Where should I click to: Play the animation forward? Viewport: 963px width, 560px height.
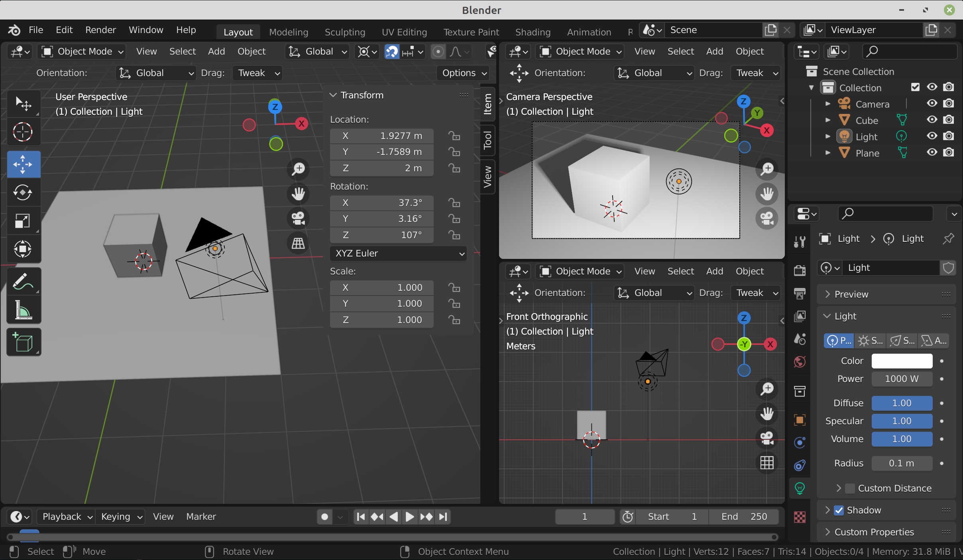click(409, 517)
